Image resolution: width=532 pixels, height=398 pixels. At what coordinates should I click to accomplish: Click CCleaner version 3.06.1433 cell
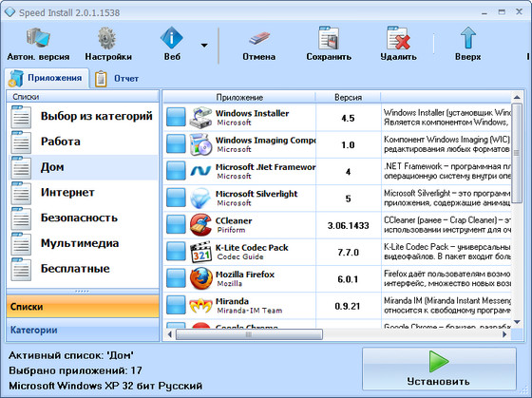coord(348,226)
